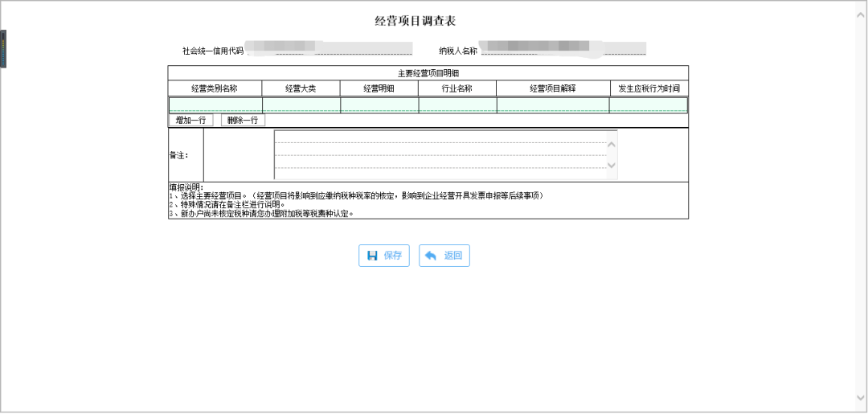
Task: Select the 经营明细 input cell
Action: (x=379, y=105)
